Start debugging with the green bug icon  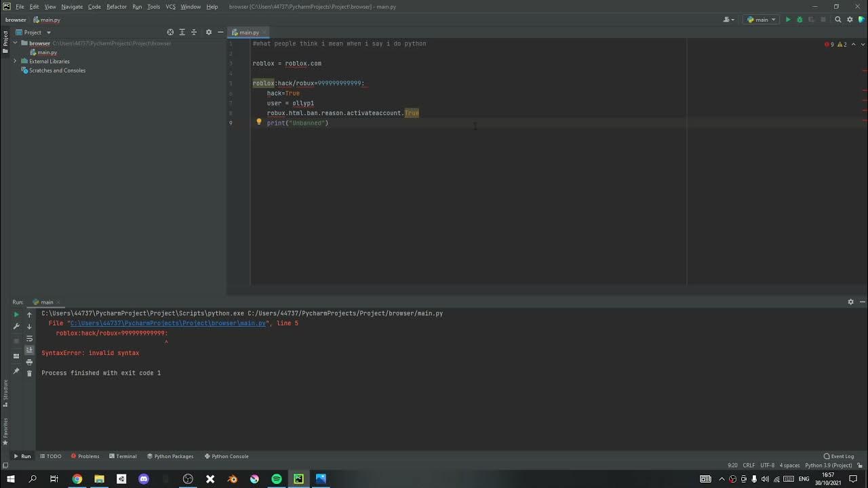[x=800, y=20]
